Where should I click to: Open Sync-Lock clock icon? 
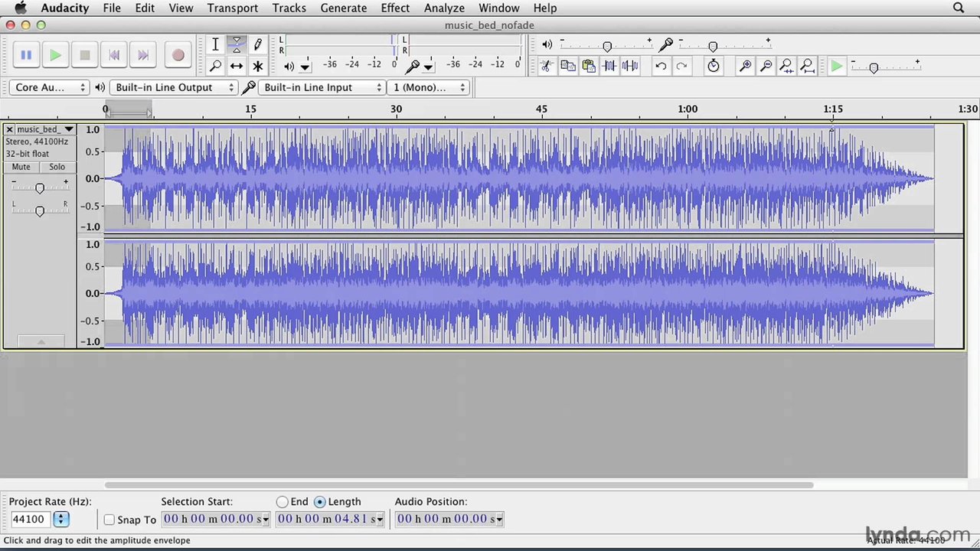tap(713, 66)
